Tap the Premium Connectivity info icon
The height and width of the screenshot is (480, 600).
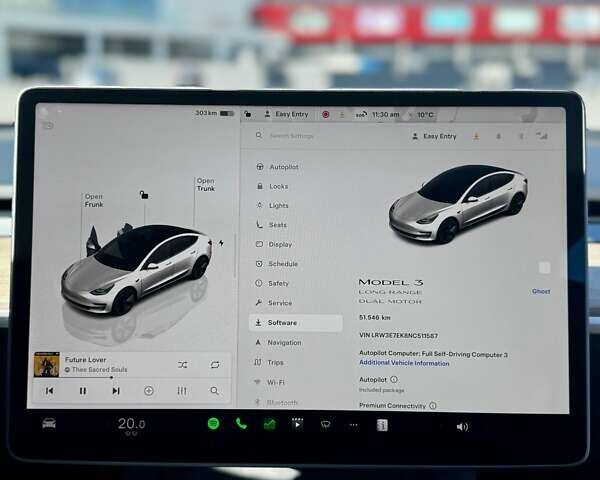point(433,405)
